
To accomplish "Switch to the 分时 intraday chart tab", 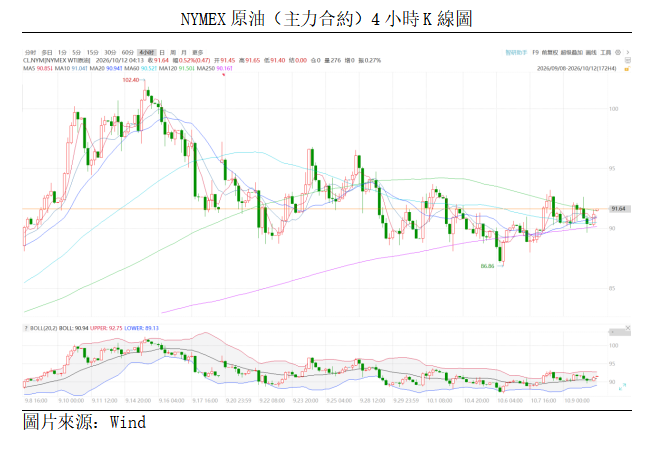I will tap(30, 53).
